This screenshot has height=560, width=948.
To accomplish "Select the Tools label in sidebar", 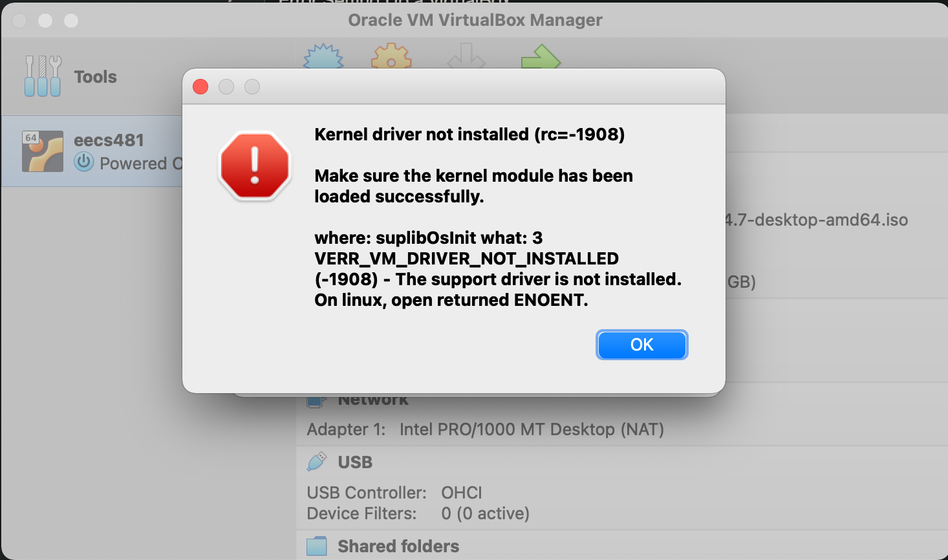I will coord(96,77).
